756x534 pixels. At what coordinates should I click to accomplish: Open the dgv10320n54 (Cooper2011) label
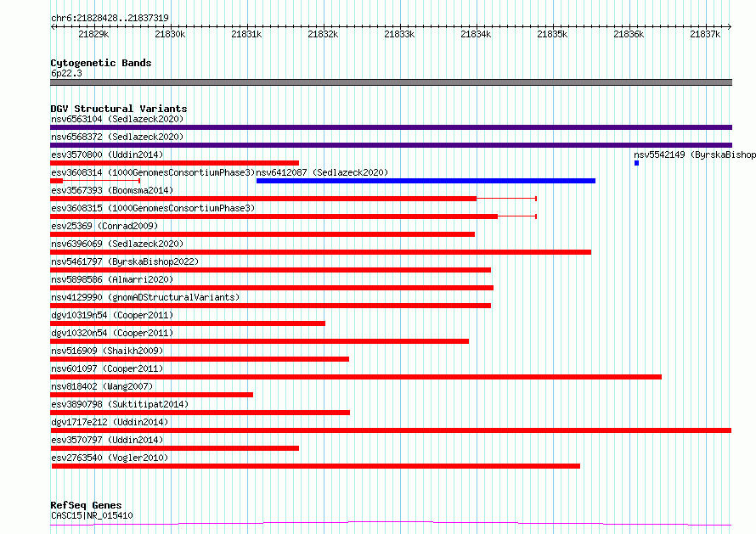click(112, 333)
